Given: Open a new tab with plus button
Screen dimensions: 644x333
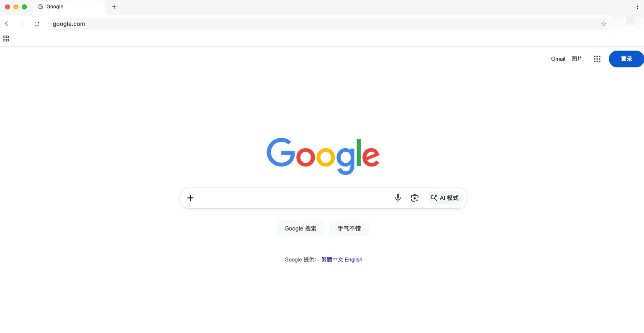Looking at the screenshot, I should 114,7.
